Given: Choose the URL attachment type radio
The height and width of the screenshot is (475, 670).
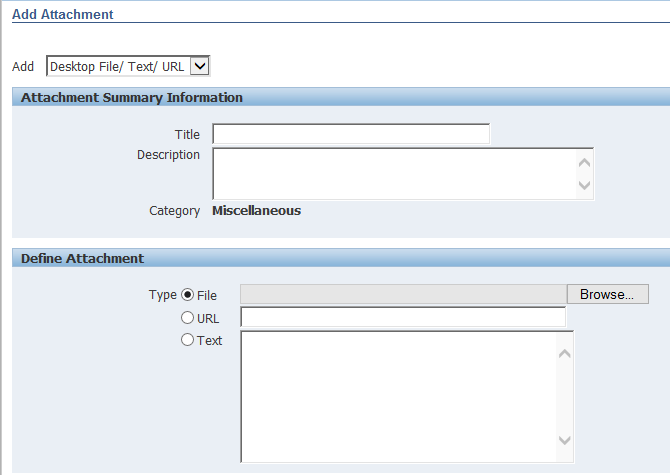Looking at the screenshot, I should click(x=187, y=318).
